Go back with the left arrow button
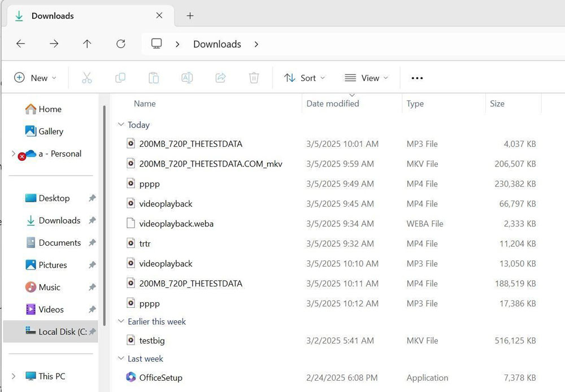 pyautogui.click(x=20, y=44)
